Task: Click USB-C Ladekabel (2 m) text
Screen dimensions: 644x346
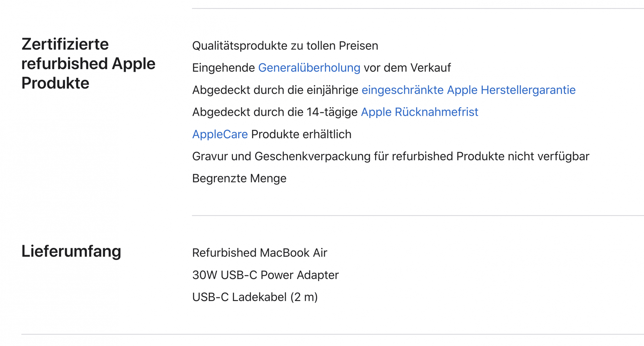Action: tap(255, 297)
